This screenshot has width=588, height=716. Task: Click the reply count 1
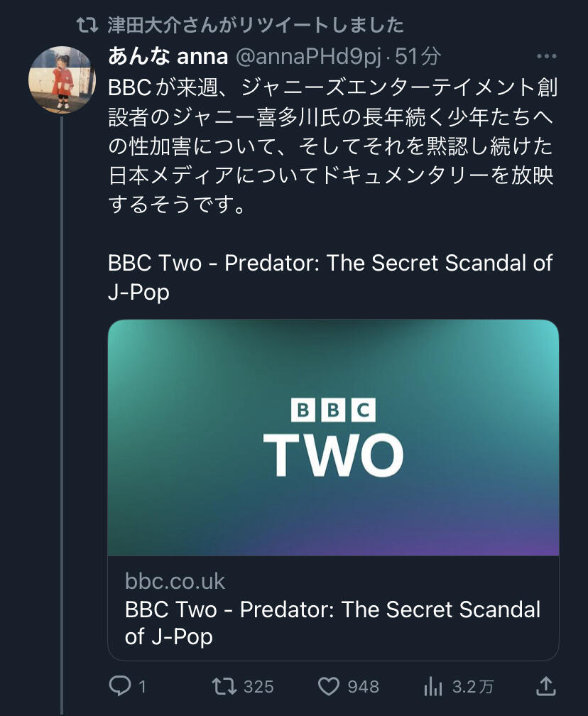click(143, 686)
